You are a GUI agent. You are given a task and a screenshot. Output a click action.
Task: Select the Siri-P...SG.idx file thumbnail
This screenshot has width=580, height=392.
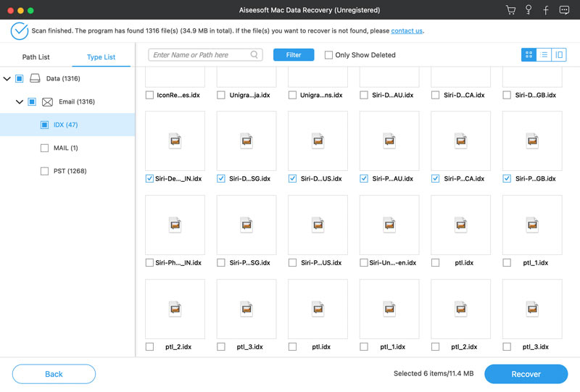point(246,225)
